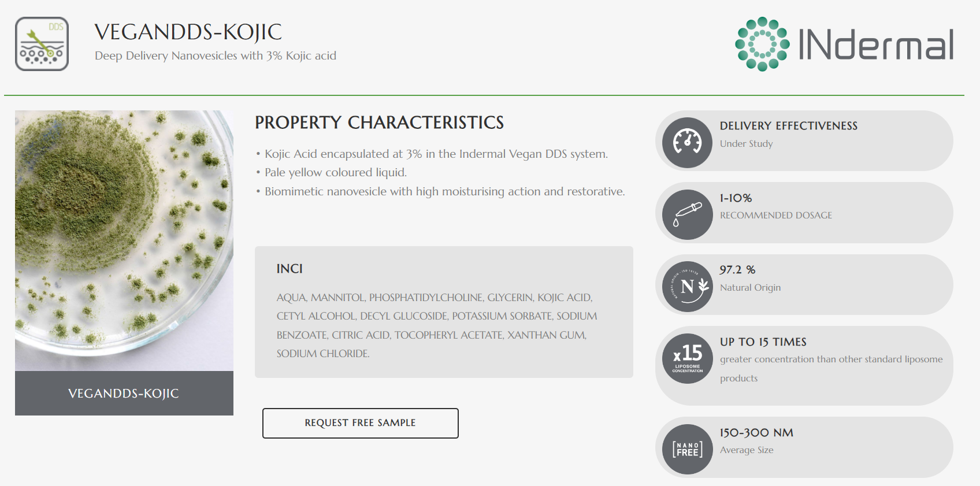The image size is (980, 486).
Task: Click the x15 liposome concentration icon
Action: [x=687, y=358]
